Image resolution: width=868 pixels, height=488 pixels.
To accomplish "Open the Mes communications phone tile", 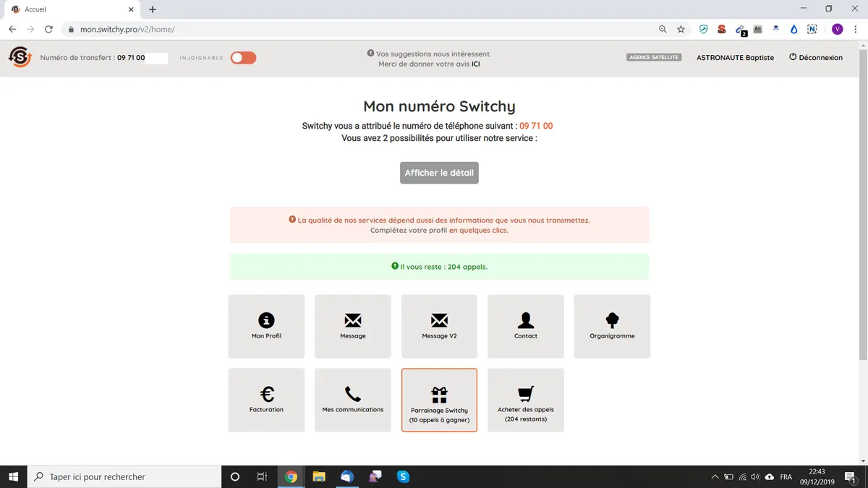I will (353, 400).
